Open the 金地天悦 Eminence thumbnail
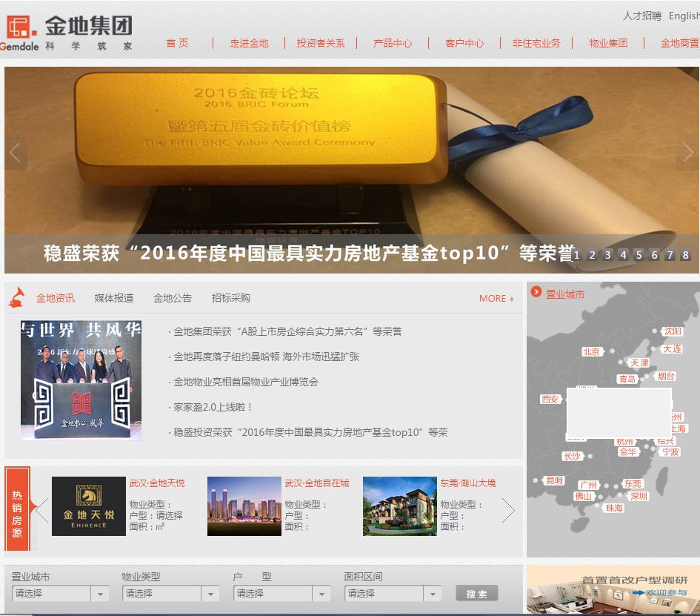The image size is (700, 616). 89,506
